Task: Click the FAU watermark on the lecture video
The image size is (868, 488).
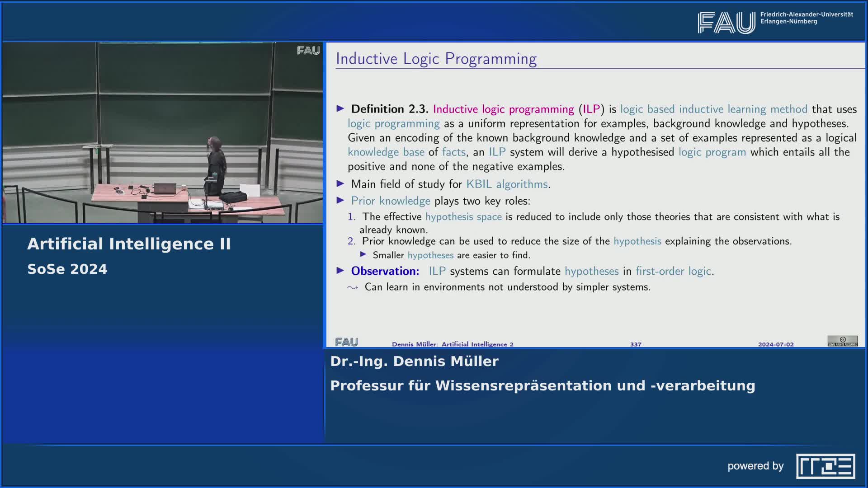Action: pos(308,51)
